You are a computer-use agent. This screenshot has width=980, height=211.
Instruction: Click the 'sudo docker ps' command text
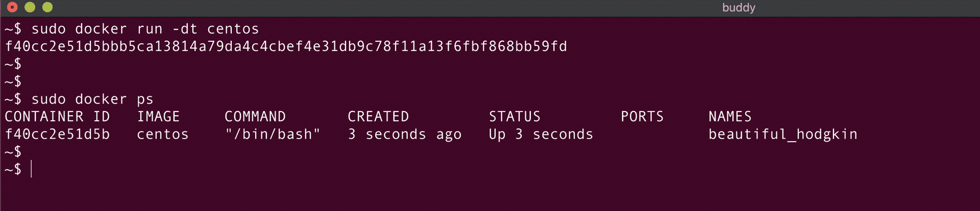pyautogui.click(x=92, y=99)
